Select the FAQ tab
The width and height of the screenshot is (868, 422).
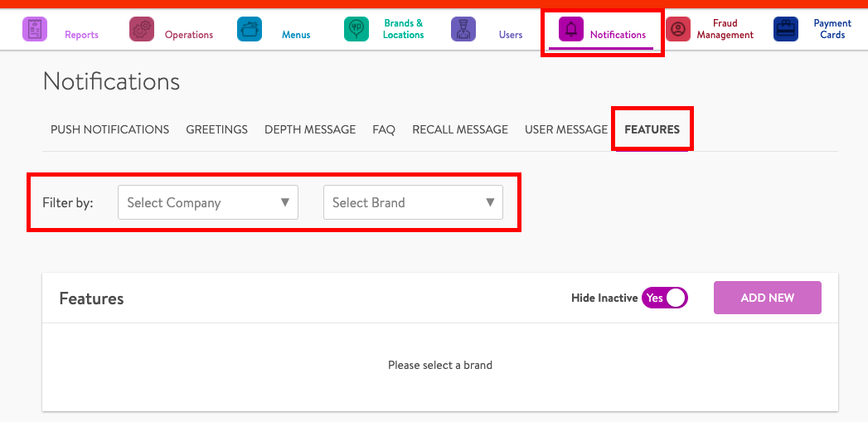[384, 129]
